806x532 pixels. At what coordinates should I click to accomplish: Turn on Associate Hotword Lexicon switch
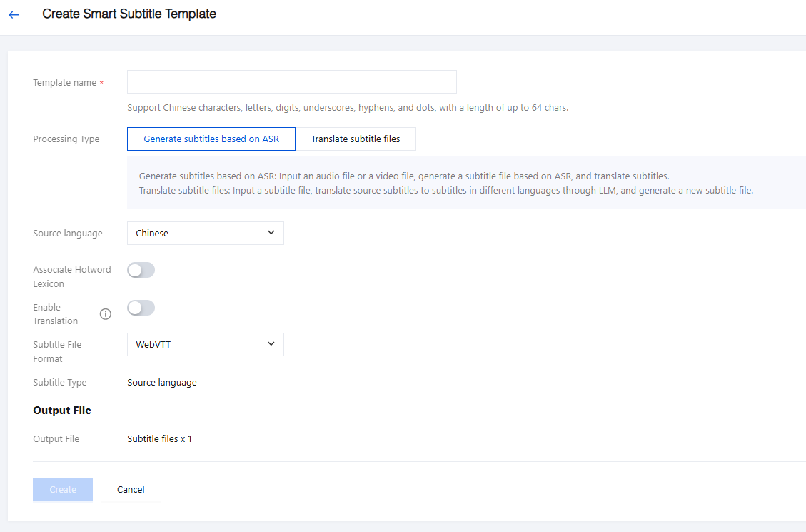[x=141, y=270]
